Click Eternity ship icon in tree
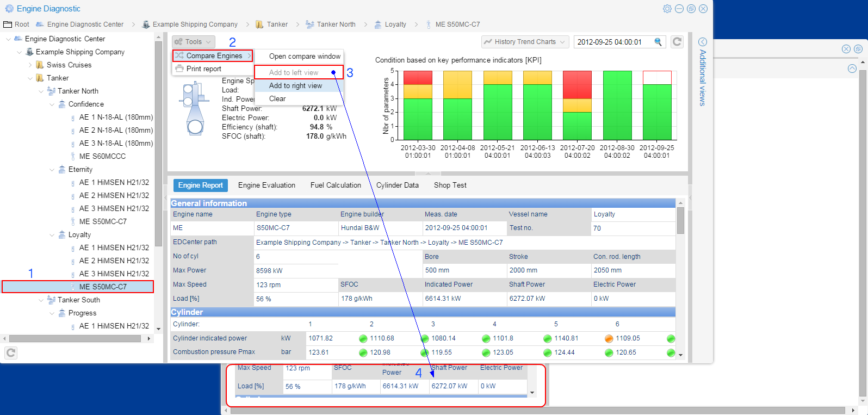The height and width of the screenshot is (415, 868). click(x=62, y=169)
